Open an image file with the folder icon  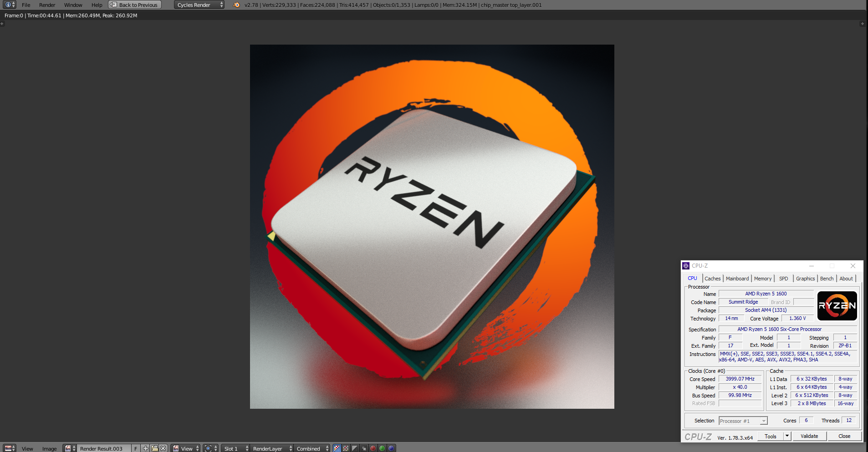pyautogui.click(x=154, y=448)
